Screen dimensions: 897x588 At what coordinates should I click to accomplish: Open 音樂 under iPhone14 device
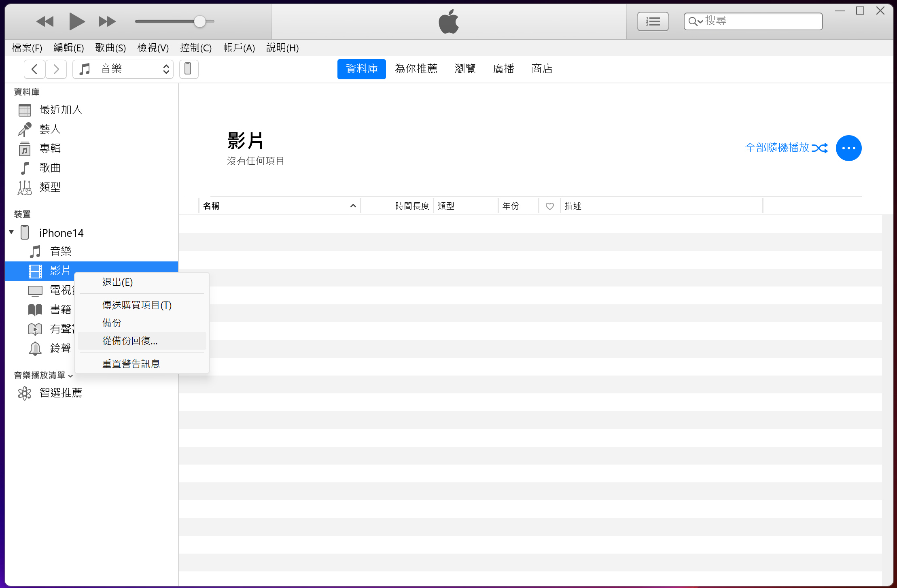[60, 251]
